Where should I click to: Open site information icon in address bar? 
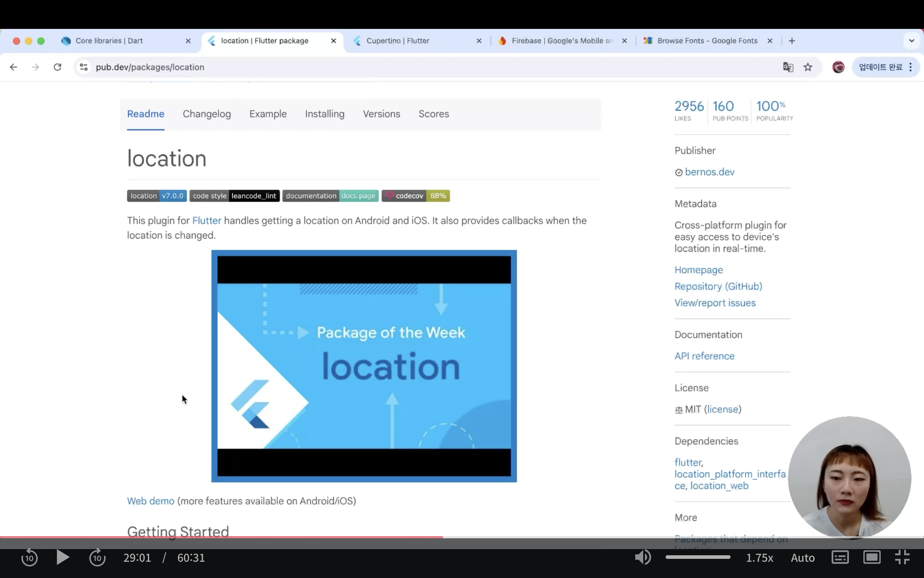(84, 67)
